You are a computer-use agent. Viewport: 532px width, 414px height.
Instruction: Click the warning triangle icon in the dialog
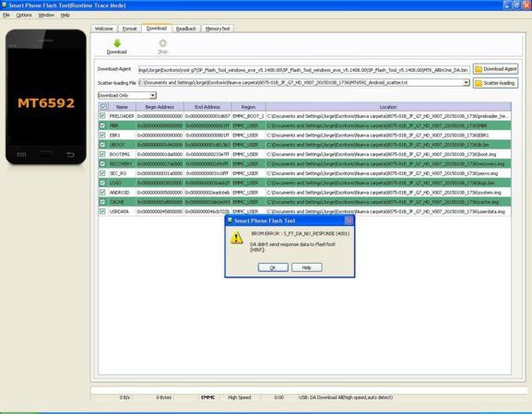pos(236,238)
